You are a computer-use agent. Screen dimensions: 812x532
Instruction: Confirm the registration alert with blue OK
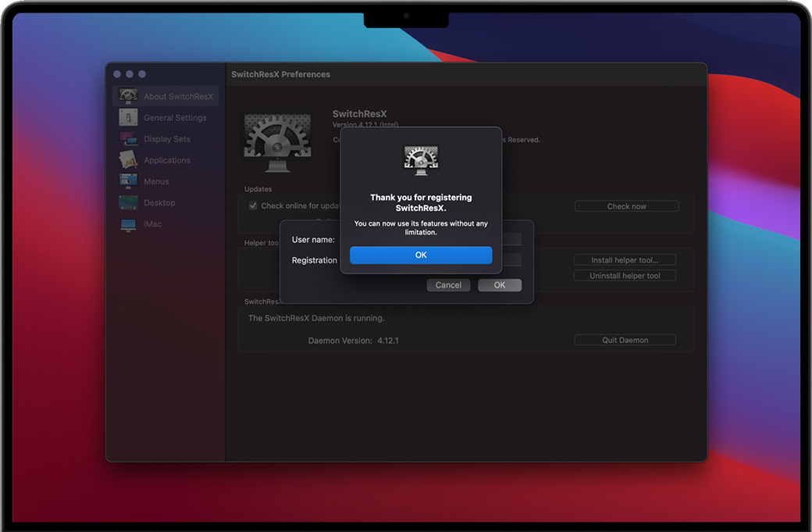(x=421, y=255)
